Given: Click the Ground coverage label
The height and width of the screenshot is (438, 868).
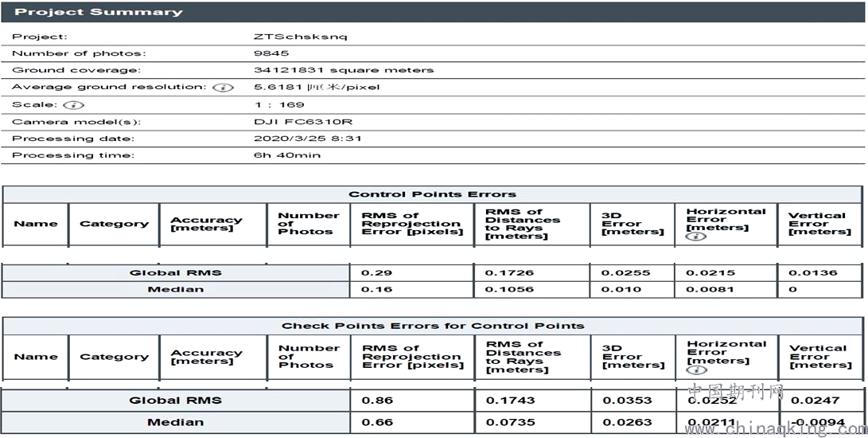Looking at the screenshot, I should [76, 70].
